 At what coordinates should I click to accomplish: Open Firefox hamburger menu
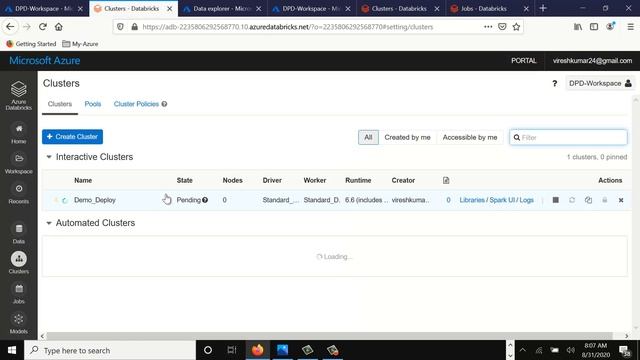[x=630, y=27]
